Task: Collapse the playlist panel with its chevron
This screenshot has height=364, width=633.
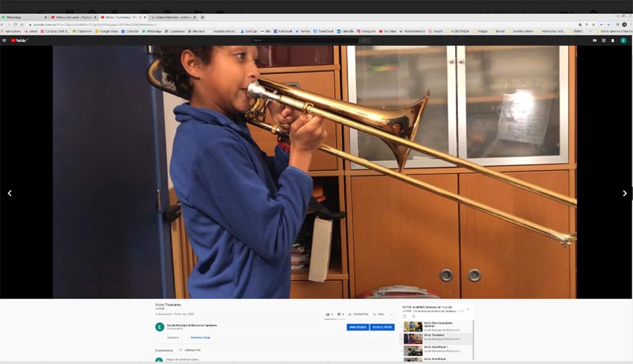Action: 468,309
